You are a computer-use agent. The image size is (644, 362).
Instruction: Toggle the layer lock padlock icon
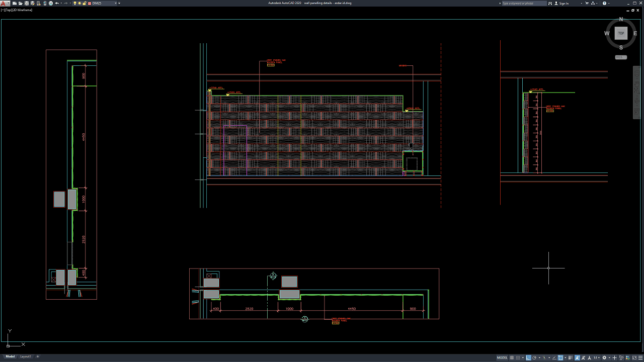click(85, 3)
